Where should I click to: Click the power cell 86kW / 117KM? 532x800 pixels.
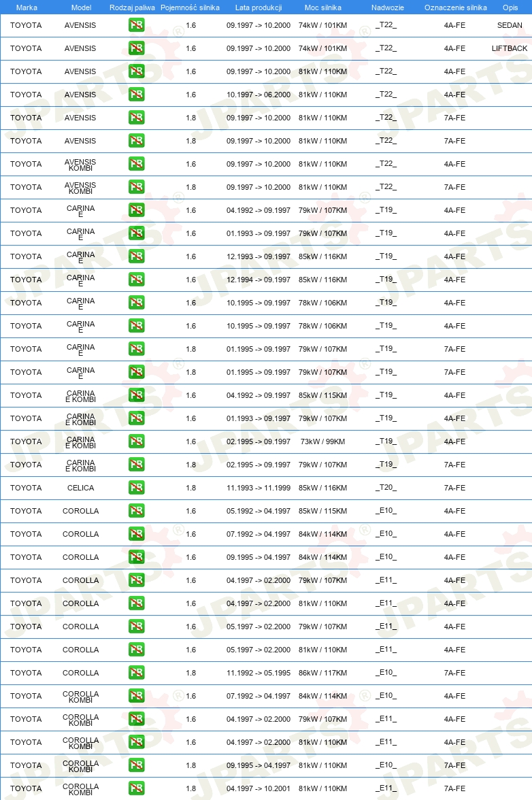coord(323,672)
